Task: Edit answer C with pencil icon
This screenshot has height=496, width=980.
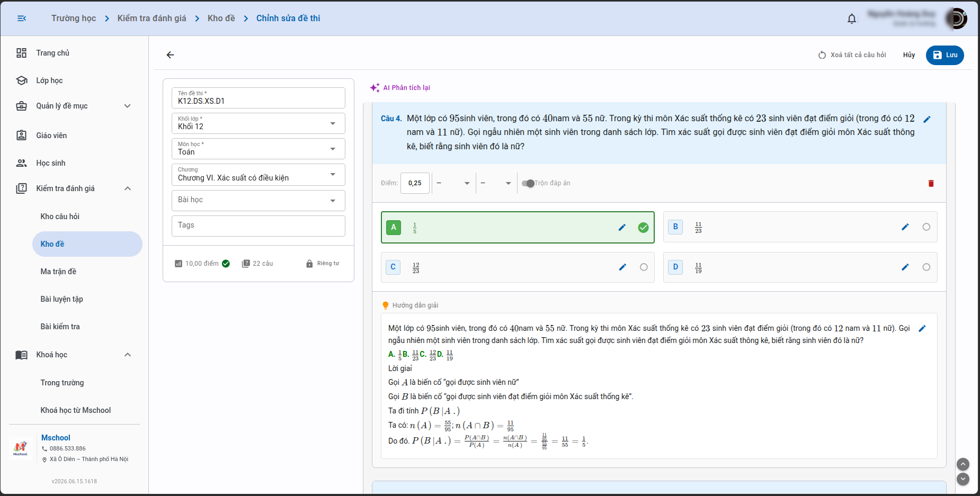Action: [622, 267]
